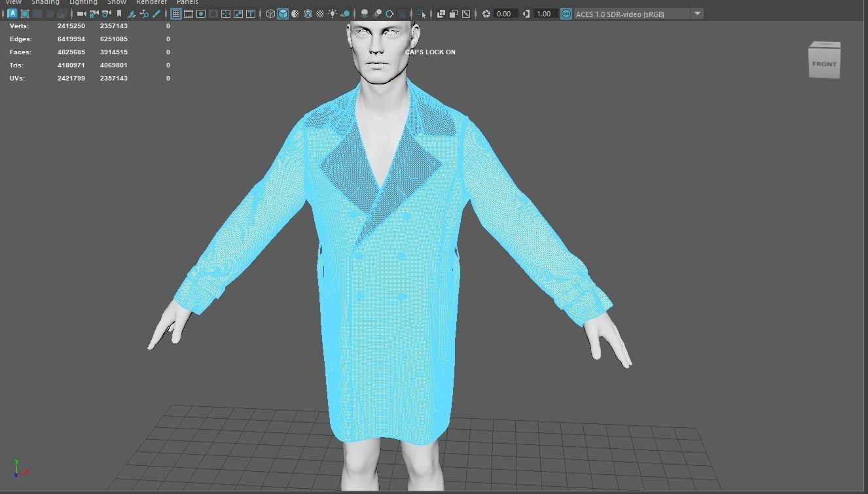868x494 pixels.
Task: Click the FRONT face of the View Cube
Action: 824,63
